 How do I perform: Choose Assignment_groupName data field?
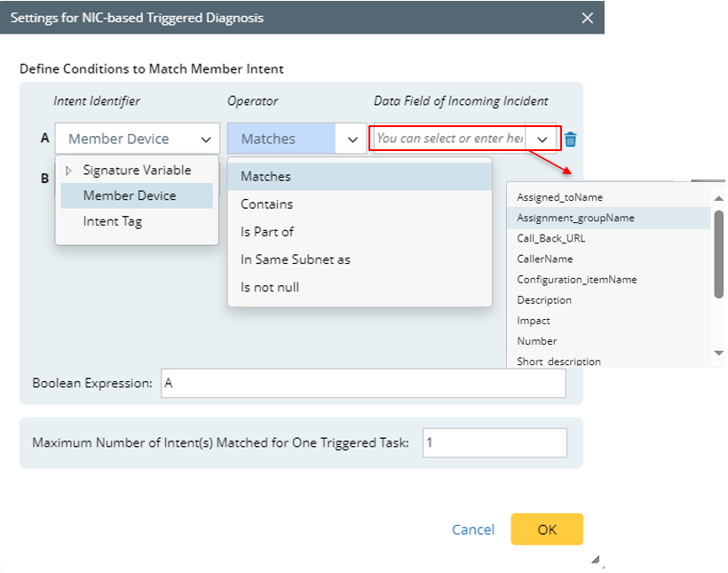pos(575,218)
